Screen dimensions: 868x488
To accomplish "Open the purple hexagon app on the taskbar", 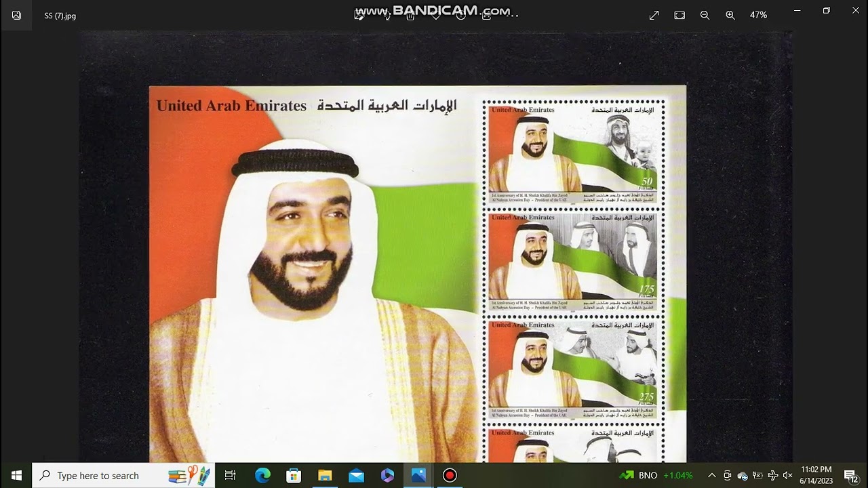I will 387,475.
